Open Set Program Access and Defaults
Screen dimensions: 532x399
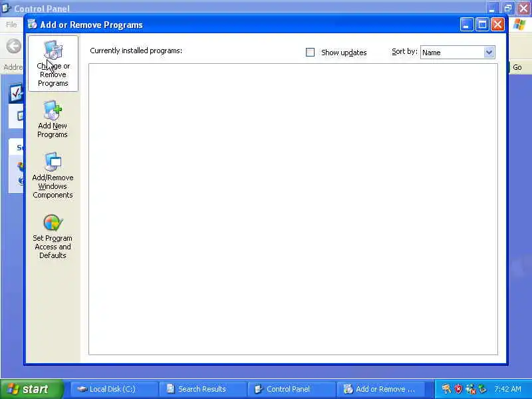53,237
